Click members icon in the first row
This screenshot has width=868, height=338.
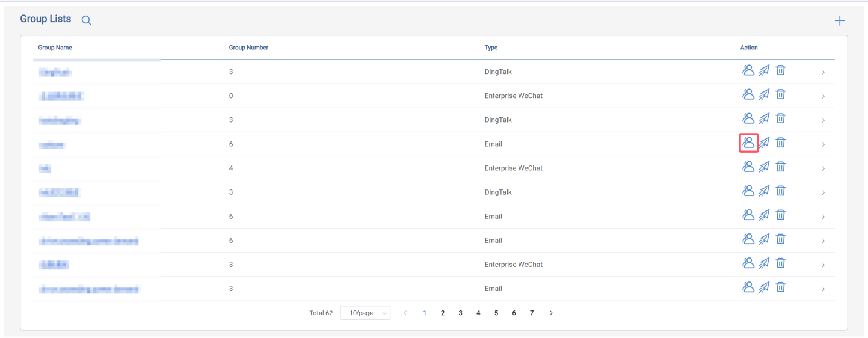coord(748,70)
